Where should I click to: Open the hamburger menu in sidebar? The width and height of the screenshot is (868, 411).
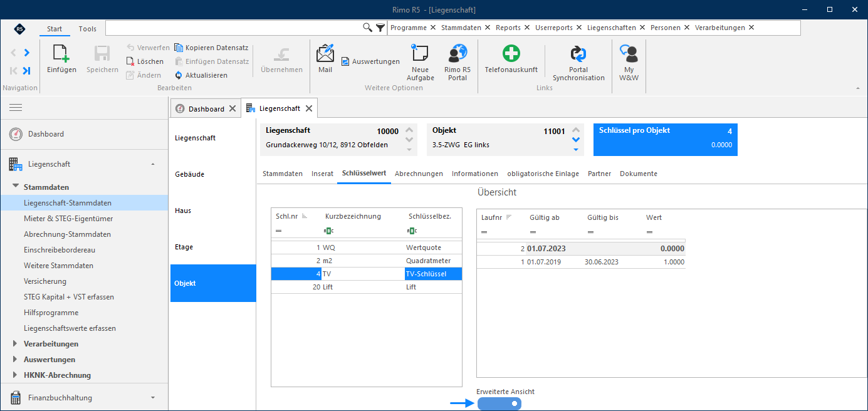pos(16,108)
